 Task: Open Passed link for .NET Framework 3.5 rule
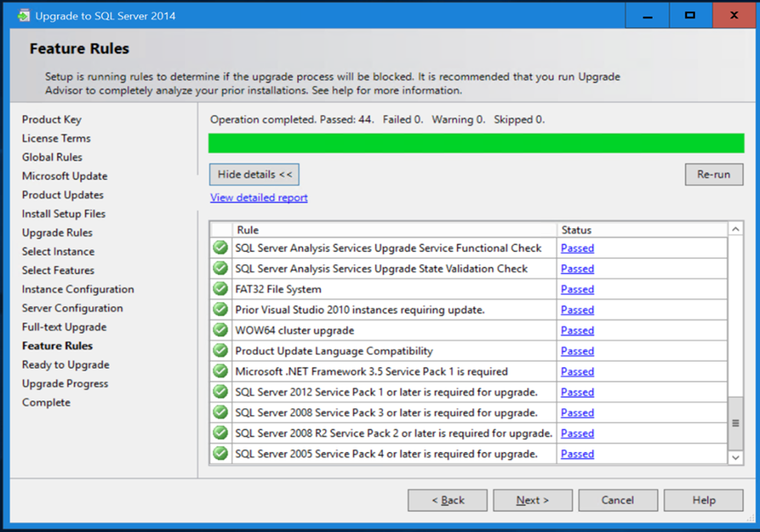[x=577, y=371]
